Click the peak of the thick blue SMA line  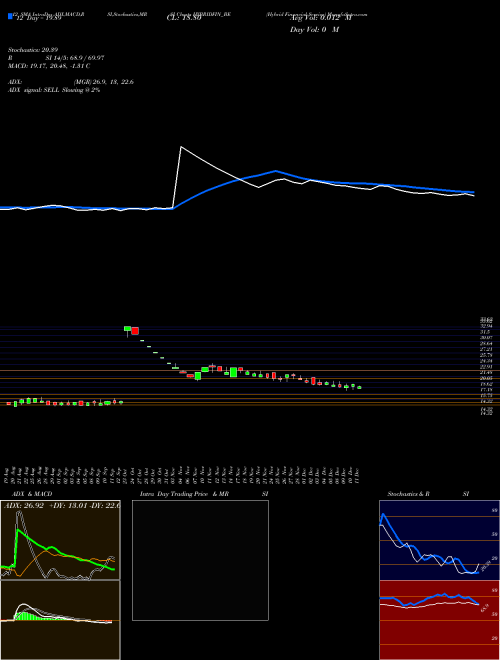275,171
